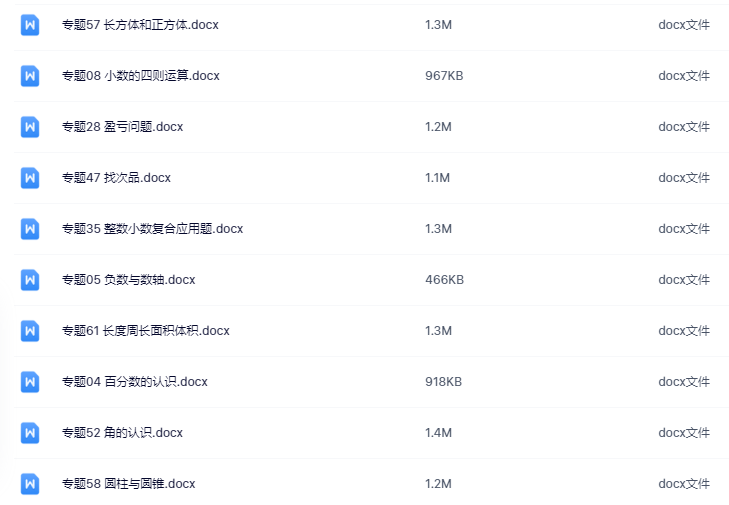Select the icon for 专题58 圆柱与圆锥.docx

30,484
